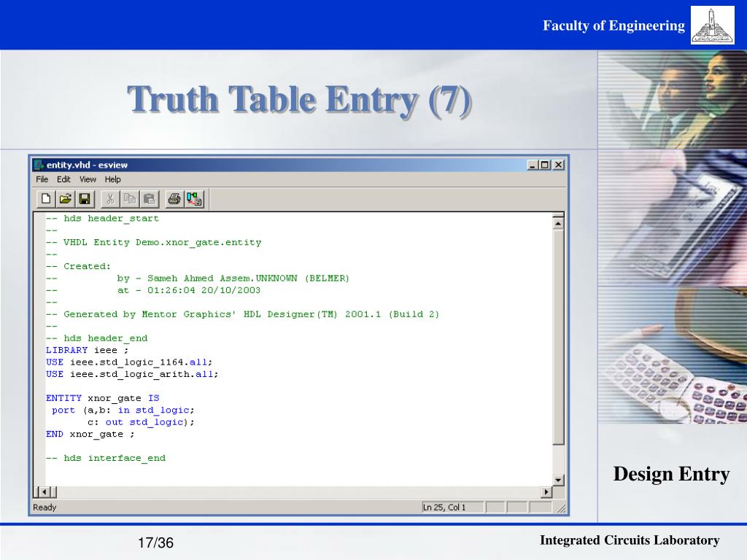
Task: Click the Cut scissors toolbar icon
Action: point(111,198)
